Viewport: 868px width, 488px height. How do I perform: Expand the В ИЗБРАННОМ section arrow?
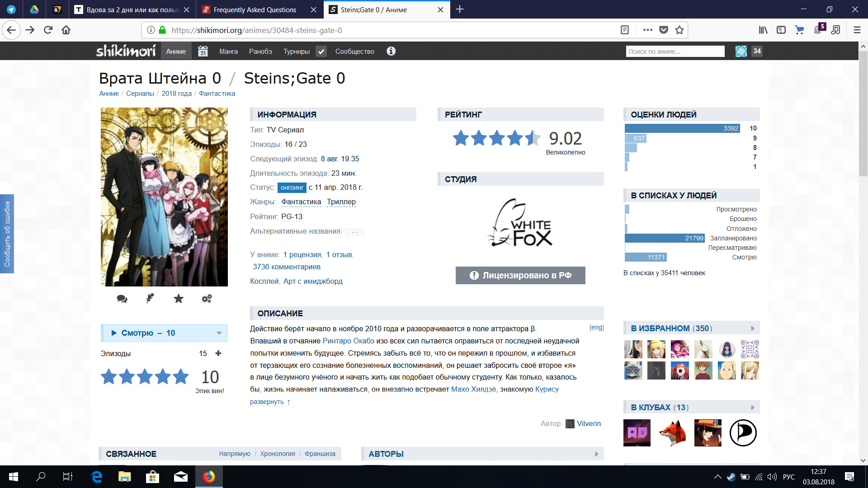(x=753, y=328)
